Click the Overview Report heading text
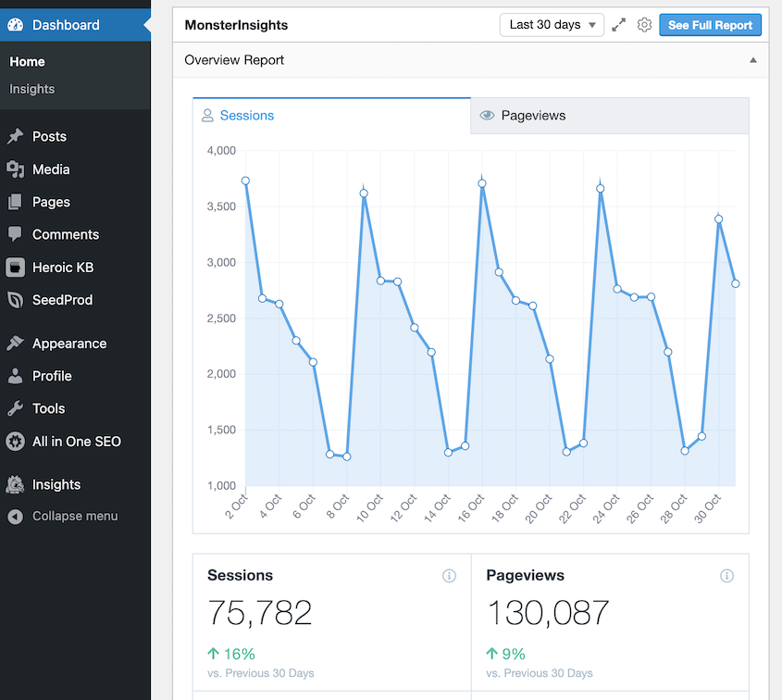 pyautogui.click(x=234, y=60)
